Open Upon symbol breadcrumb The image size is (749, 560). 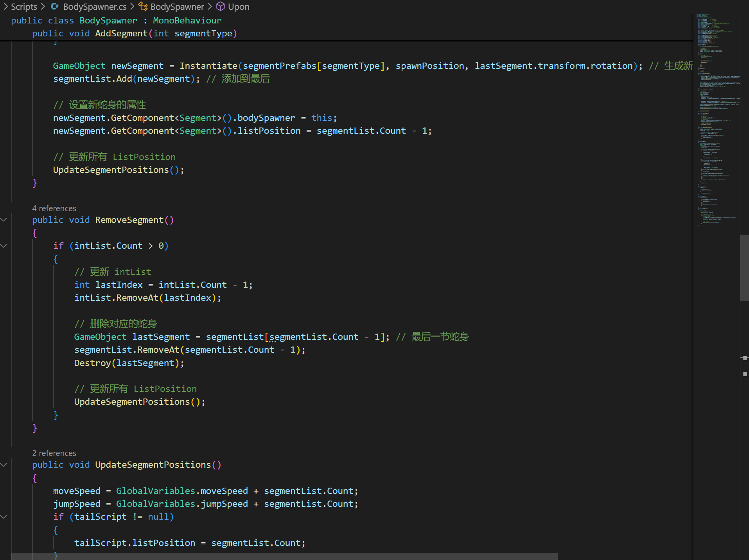click(x=239, y=7)
